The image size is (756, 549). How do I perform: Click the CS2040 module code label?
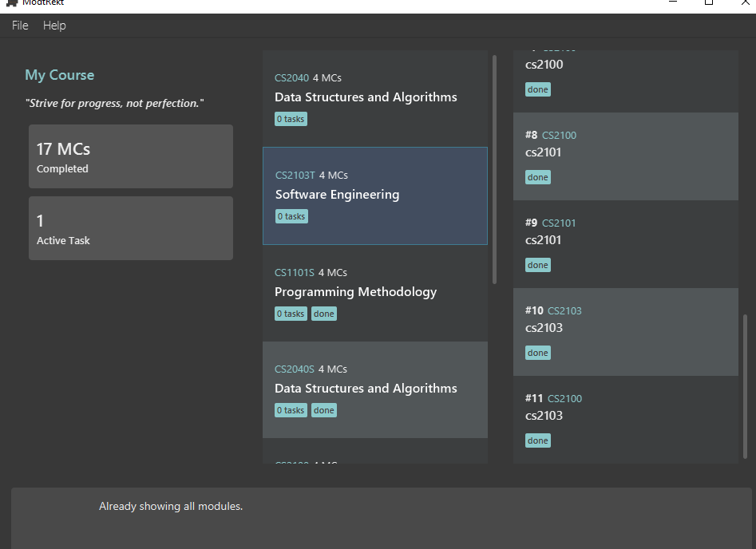tap(291, 78)
